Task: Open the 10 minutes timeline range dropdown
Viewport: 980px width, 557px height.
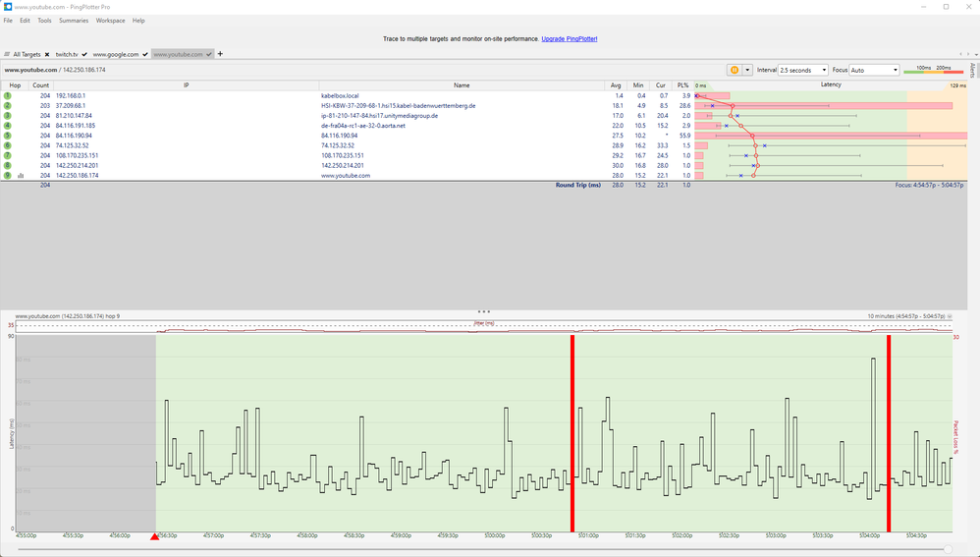Action: (950, 316)
